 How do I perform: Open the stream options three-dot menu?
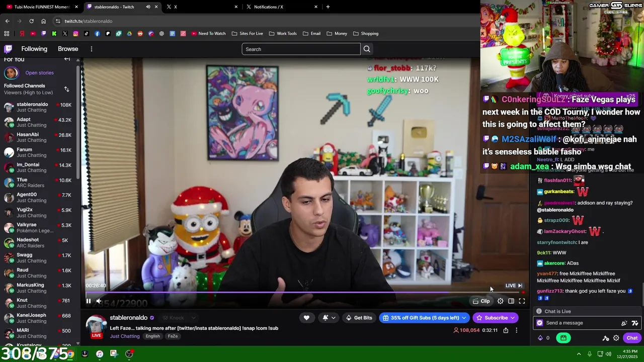coord(516,330)
